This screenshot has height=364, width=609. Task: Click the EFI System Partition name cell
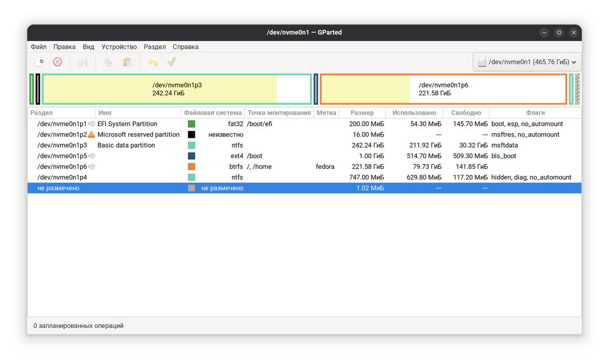click(x=127, y=124)
